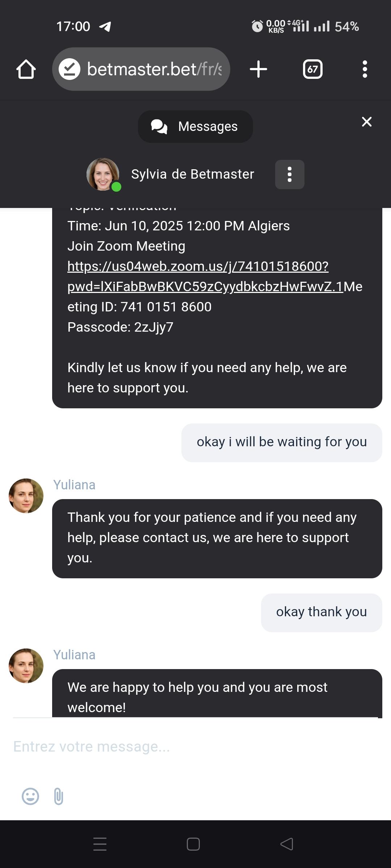Tap Yuliana's avatar beside the patience message
The height and width of the screenshot is (868, 391).
[x=26, y=496]
